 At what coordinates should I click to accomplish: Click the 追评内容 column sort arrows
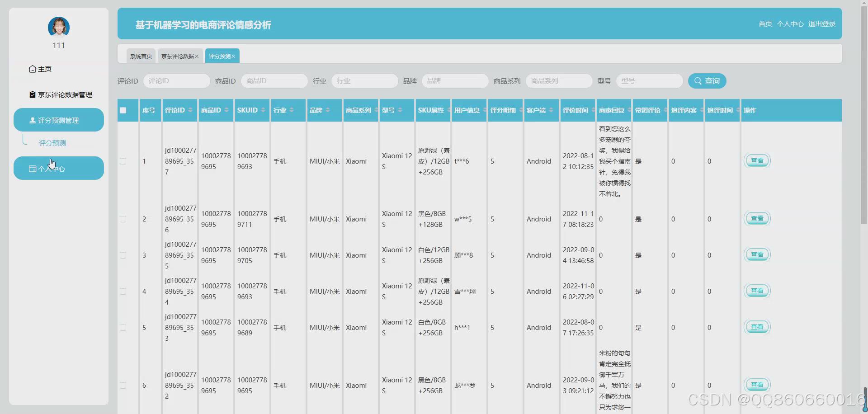702,110
